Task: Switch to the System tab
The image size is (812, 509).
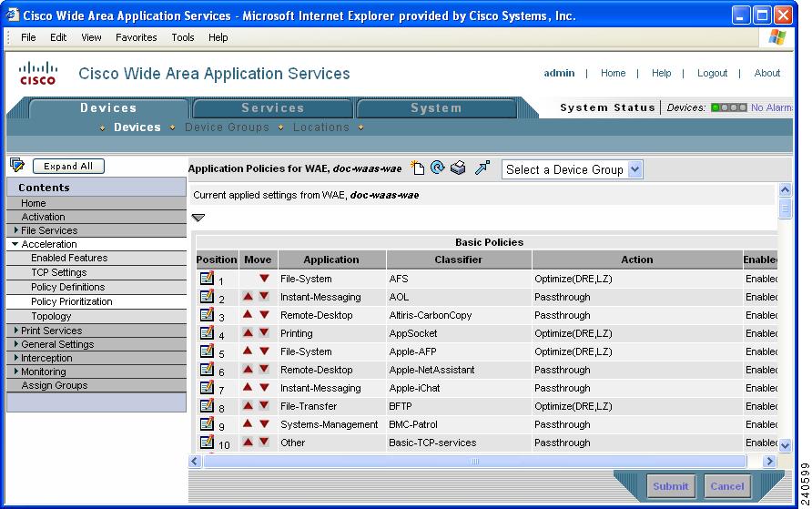Action: tap(436, 108)
